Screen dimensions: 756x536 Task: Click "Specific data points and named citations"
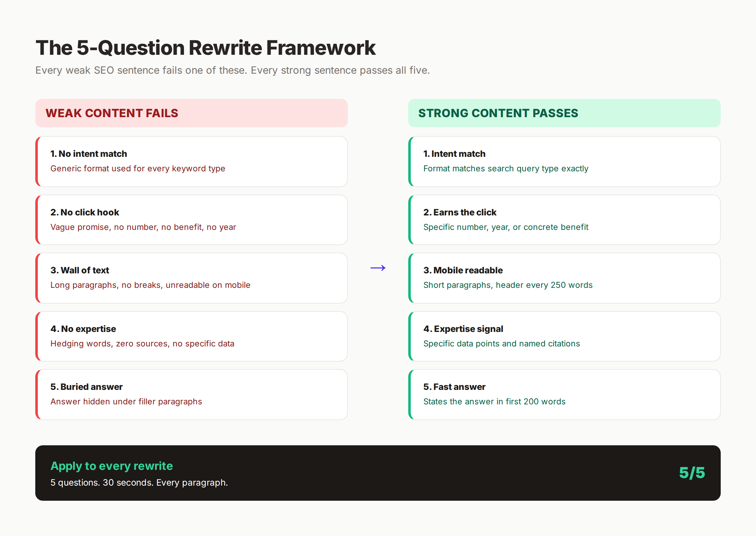tap(501, 344)
